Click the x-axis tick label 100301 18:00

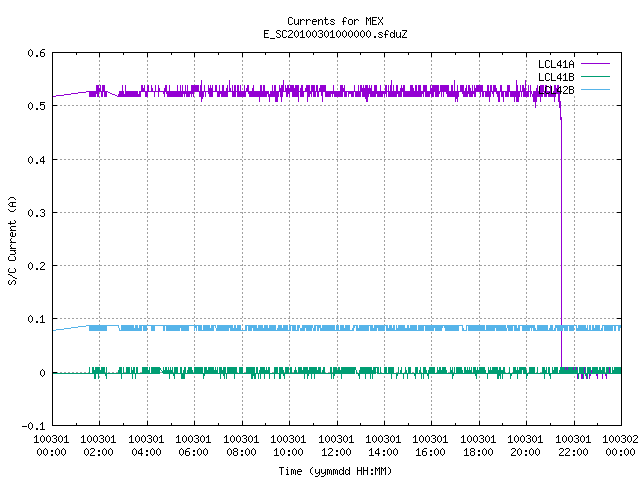point(478,446)
